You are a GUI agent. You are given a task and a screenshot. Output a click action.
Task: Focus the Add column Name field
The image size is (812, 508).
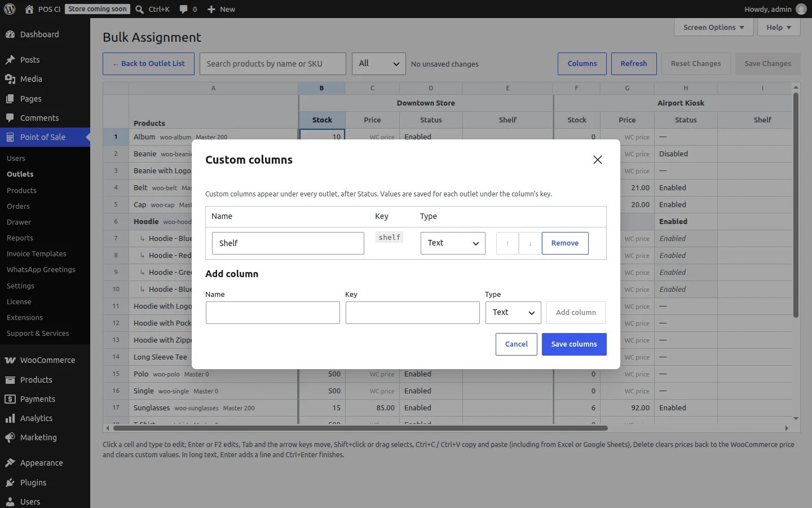tap(273, 313)
